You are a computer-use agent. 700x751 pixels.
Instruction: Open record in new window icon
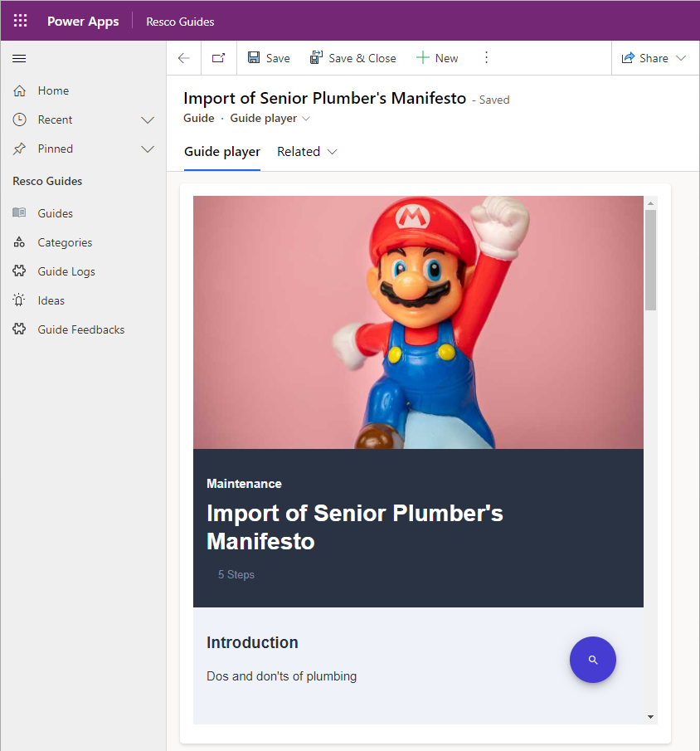[x=218, y=58]
